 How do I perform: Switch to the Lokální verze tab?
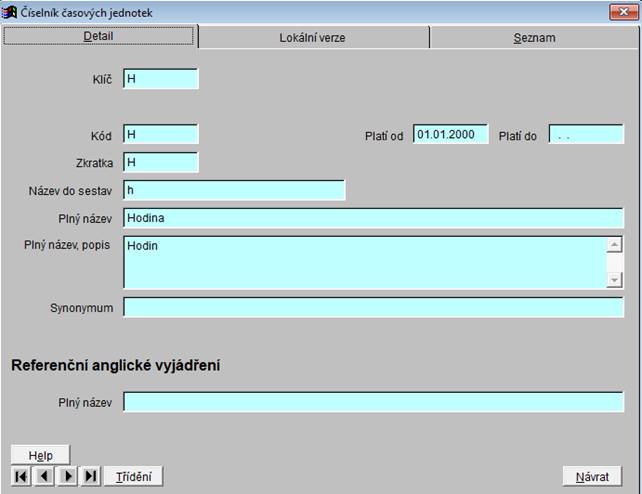313,38
